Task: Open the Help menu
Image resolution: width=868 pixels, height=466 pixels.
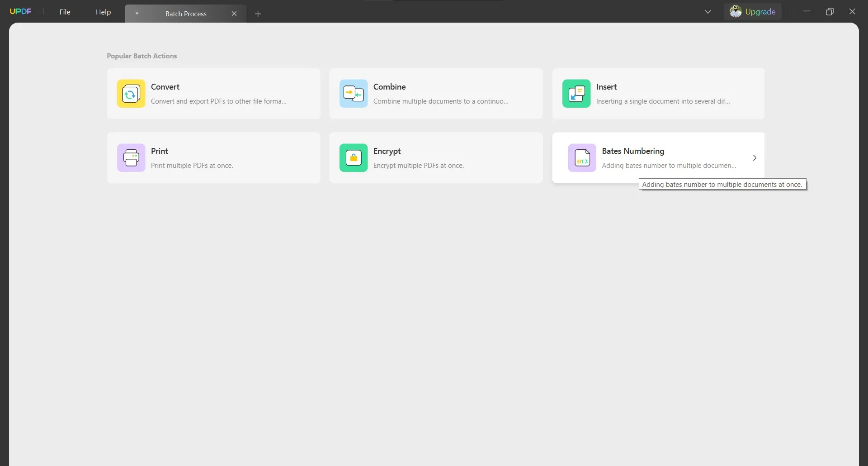Action: 103,12
